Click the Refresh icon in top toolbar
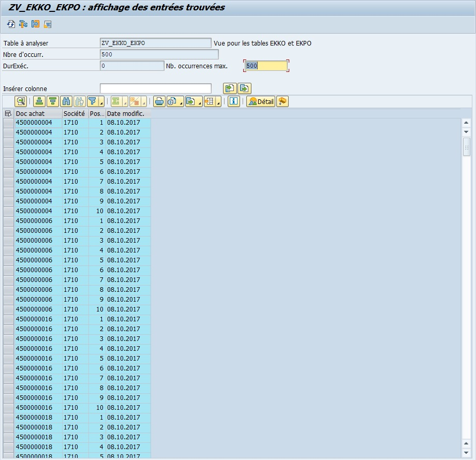476x460 pixels. click(x=11, y=24)
